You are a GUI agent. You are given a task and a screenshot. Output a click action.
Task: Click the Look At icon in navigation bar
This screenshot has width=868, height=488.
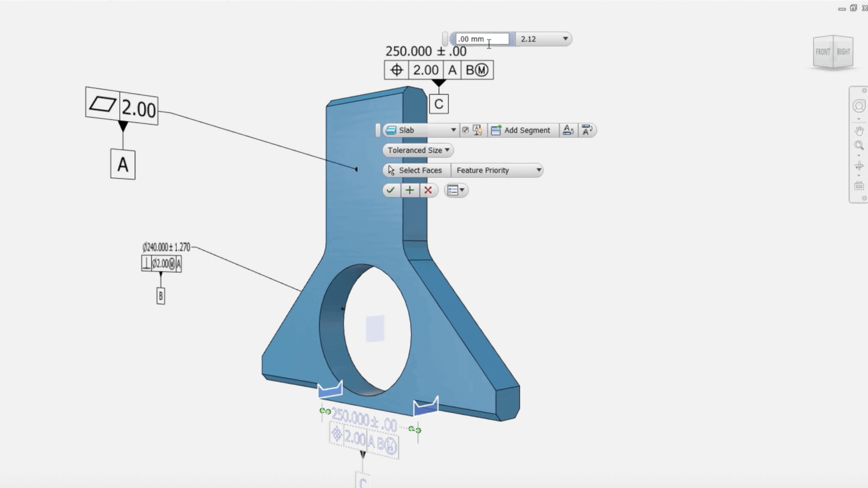(x=859, y=186)
